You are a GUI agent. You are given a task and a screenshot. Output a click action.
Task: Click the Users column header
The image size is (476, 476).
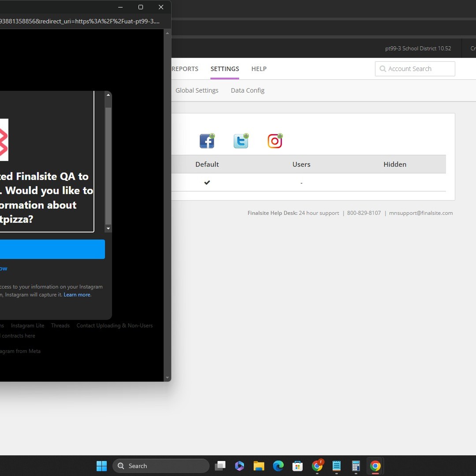[x=301, y=164]
